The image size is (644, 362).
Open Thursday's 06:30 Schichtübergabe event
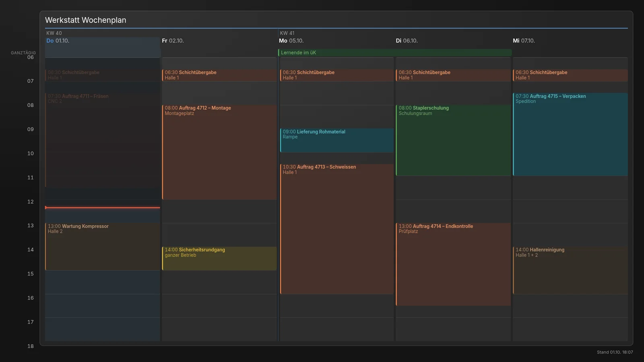(x=103, y=75)
